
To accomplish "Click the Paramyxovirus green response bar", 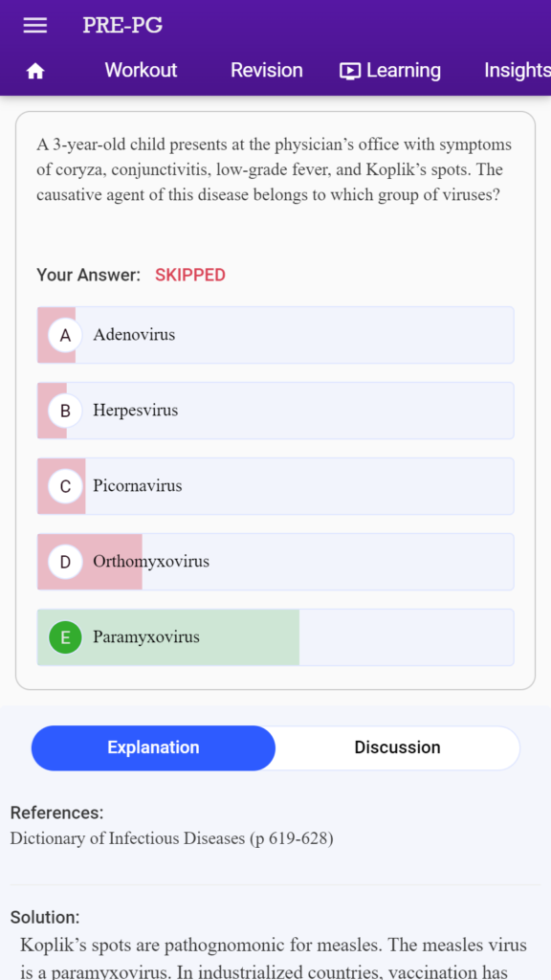I will click(x=168, y=637).
